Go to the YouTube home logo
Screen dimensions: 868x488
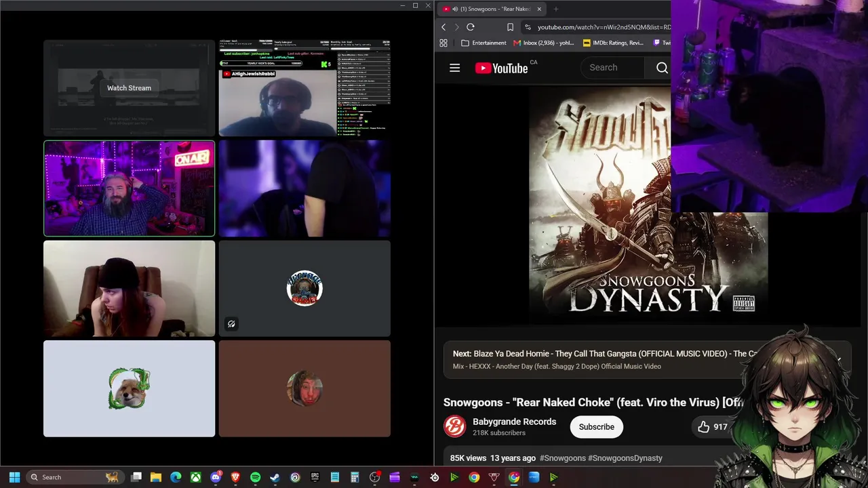pyautogui.click(x=501, y=68)
